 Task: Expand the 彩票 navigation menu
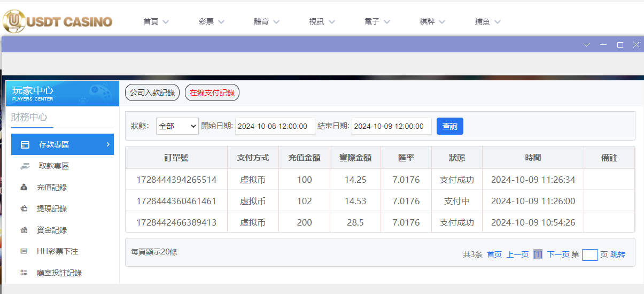pyautogui.click(x=212, y=22)
